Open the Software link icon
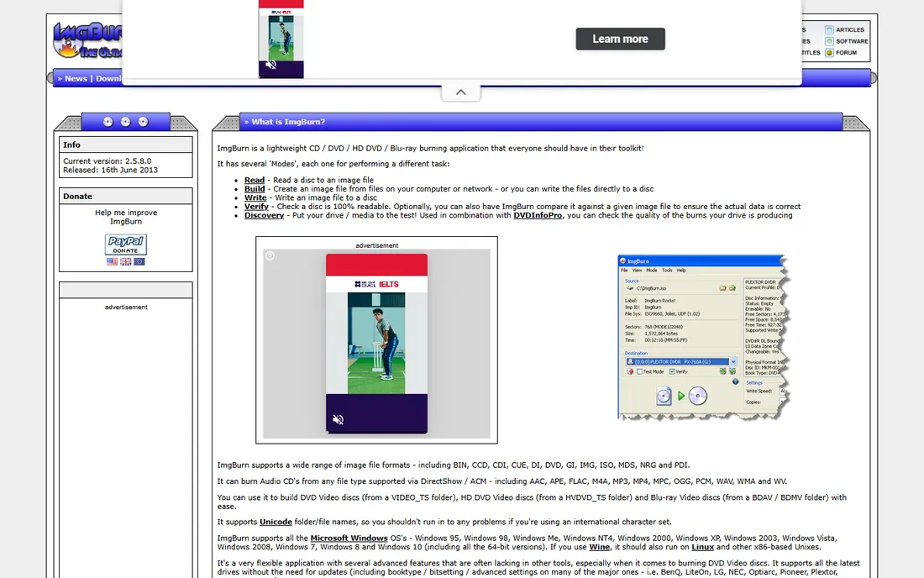The width and height of the screenshot is (924, 578). 829,41
